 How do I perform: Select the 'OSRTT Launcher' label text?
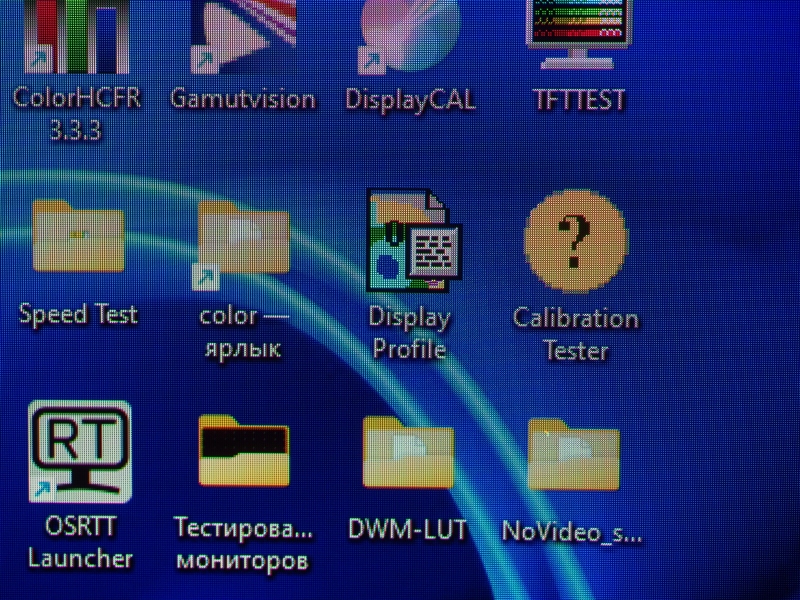click(80, 542)
